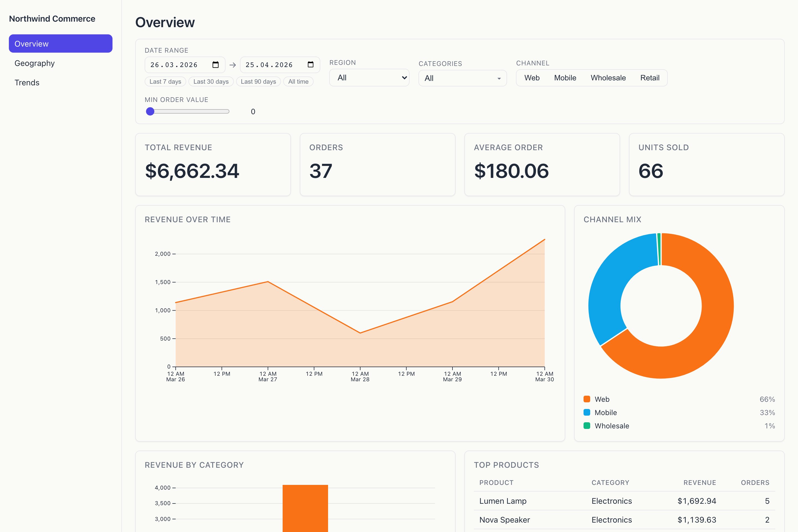The width and height of the screenshot is (798, 532).
Task: Open the start date calendar picker
Action: pyautogui.click(x=216, y=65)
